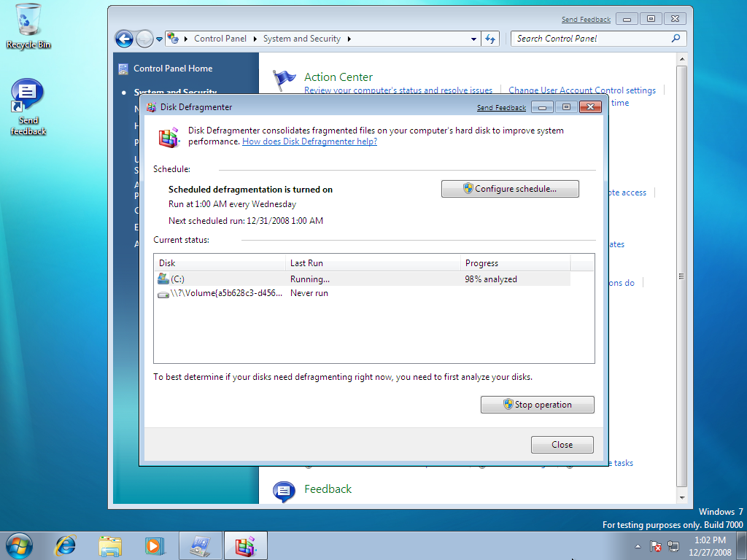Screen dimensions: 747x560
Task: Click Send Feedback in Disk Defragmenter titlebar
Action: [x=501, y=108]
